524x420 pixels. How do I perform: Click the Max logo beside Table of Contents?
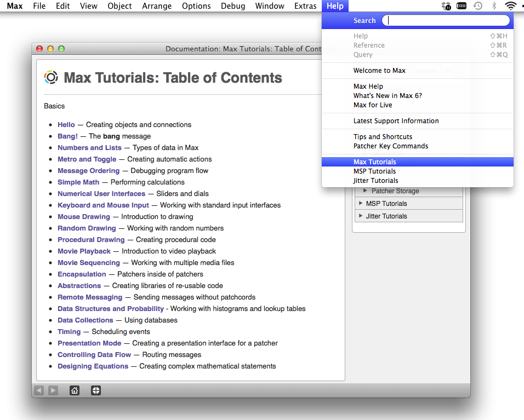(51, 77)
